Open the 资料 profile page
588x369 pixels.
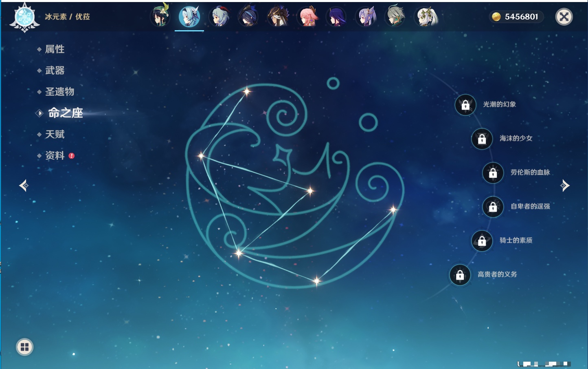pyautogui.click(x=55, y=155)
